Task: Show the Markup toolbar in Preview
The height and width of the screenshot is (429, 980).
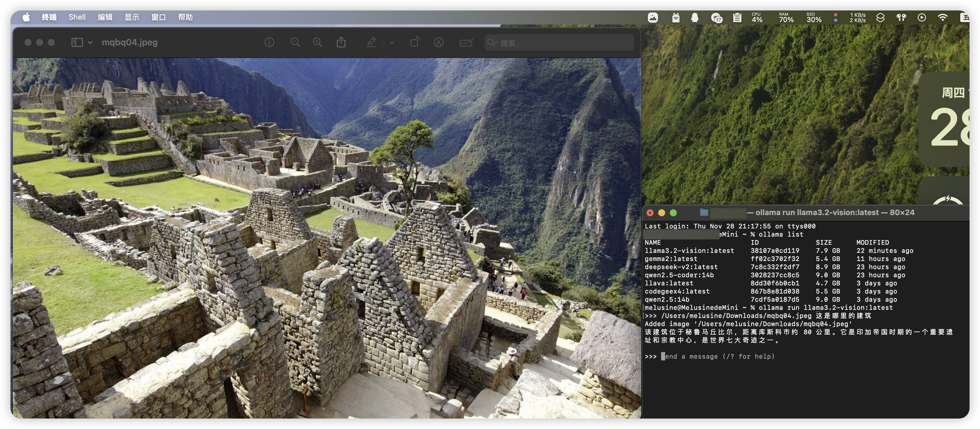Action: (x=438, y=42)
